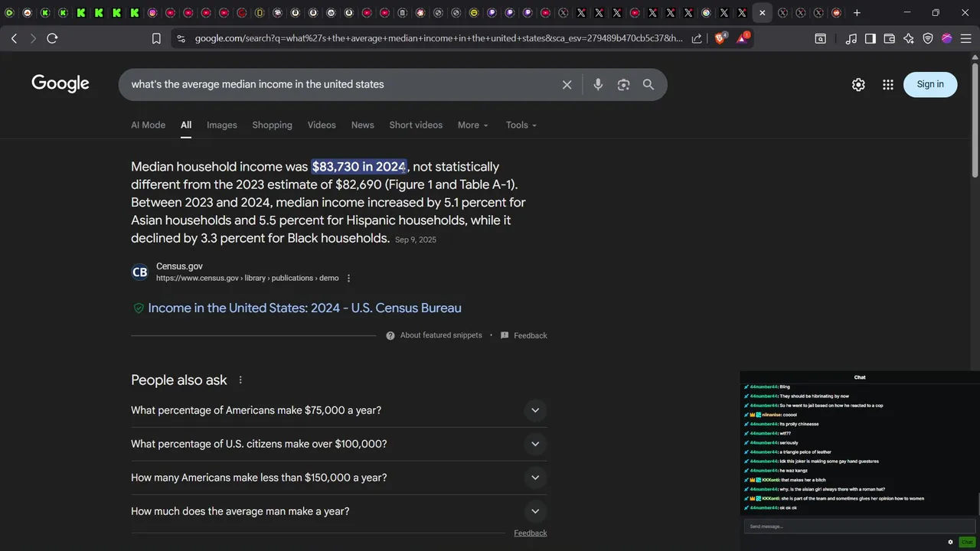Screen dimensions: 980x551
Task: Click Feedback link below People also ask
Action: [x=530, y=533]
